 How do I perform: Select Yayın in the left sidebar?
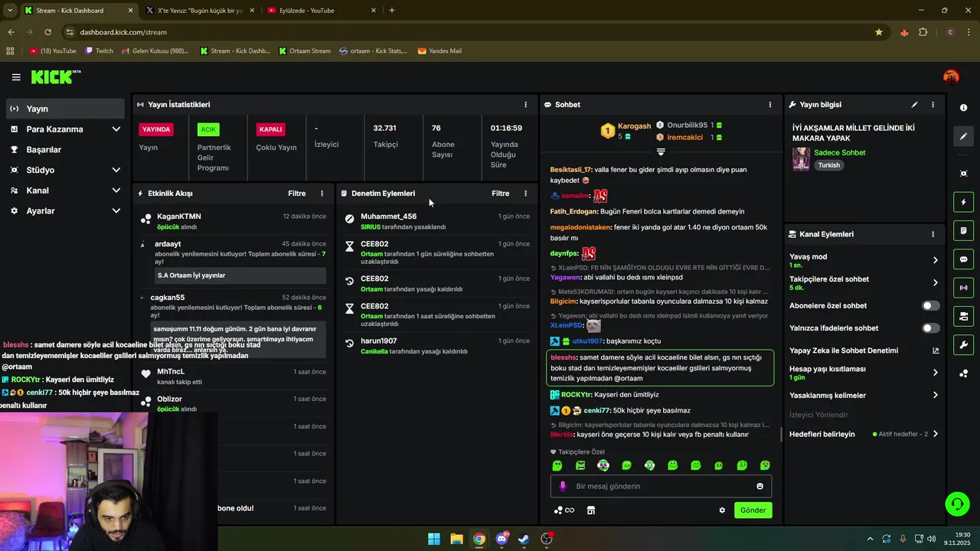65,109
